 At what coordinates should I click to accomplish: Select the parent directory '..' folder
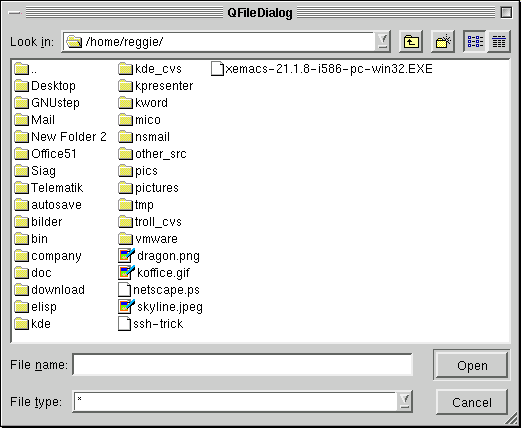[x=26, y=69]
